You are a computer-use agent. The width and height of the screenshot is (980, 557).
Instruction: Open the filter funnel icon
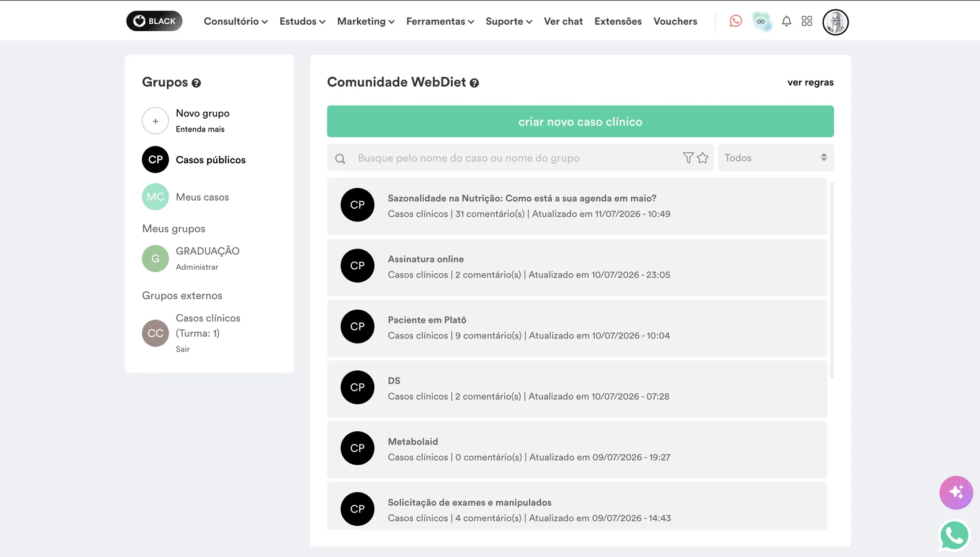688,158
